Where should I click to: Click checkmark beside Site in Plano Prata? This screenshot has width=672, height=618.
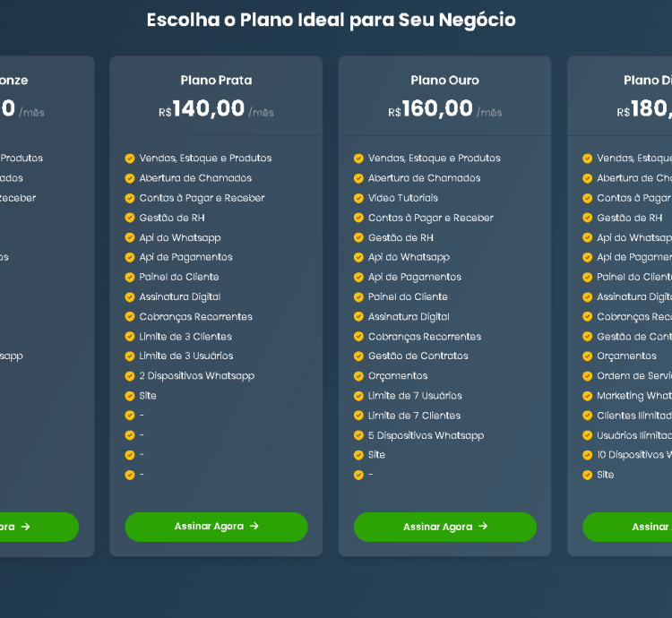click(x=130, y=396)
